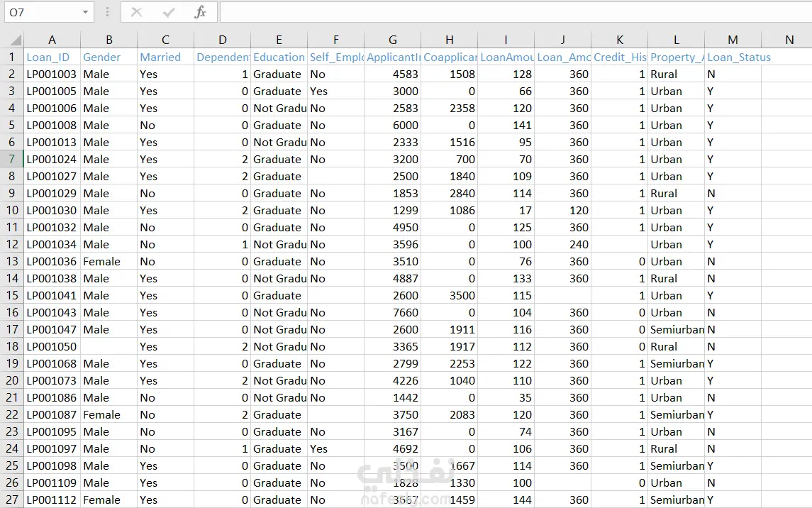Image resolution: width=812 pixels, height=508 pixels.
Task: Select column K header
Action: click(619, 40)
